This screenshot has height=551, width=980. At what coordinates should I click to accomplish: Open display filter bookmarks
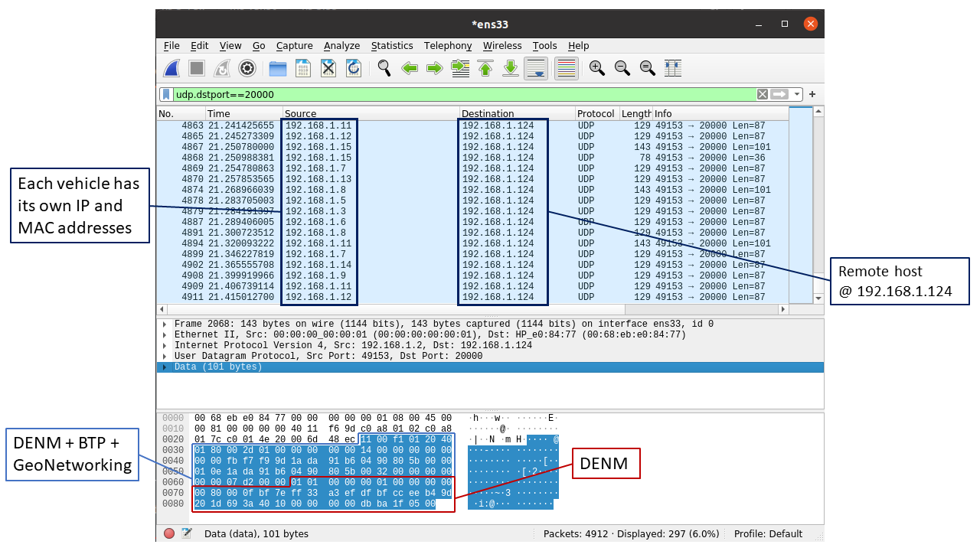pos(166,94)
